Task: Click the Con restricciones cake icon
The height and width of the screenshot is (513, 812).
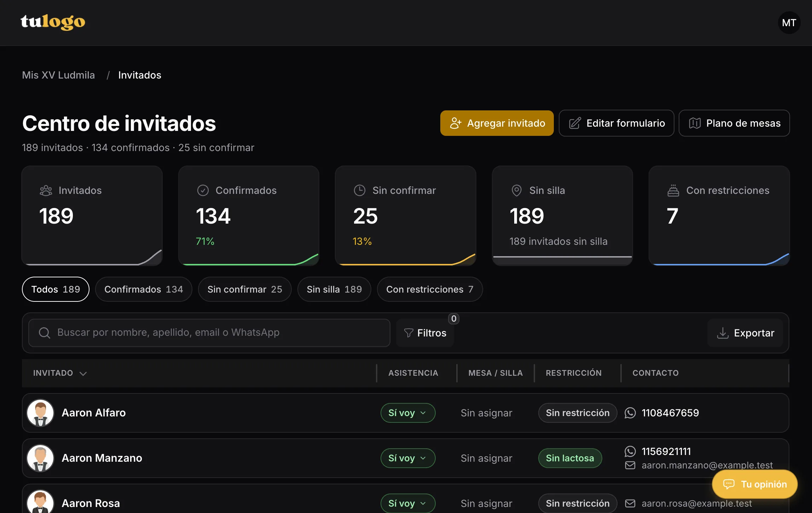Action: [673, 190]
